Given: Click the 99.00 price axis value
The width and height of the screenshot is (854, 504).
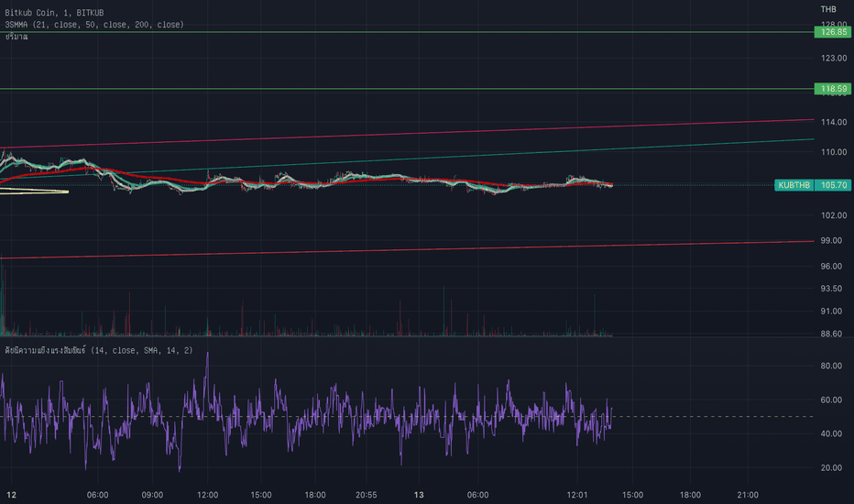Looking at the screenshot, I should [831, 240].
